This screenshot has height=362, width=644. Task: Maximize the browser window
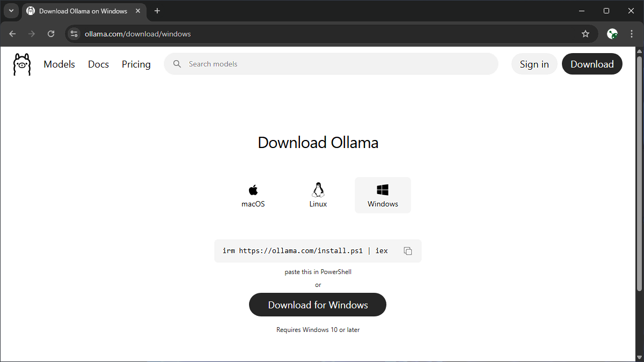pyautogui.click(x=606, y=11)
